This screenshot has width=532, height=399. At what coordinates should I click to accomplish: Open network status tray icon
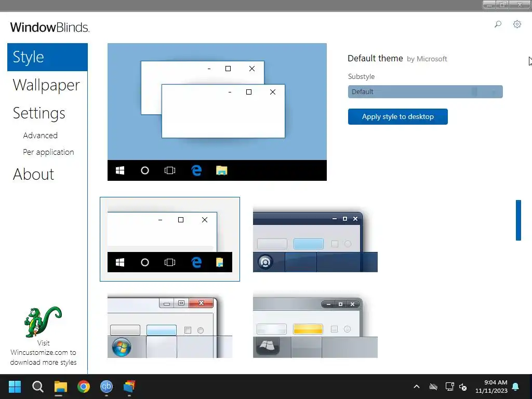pyautogui.click(x=449, y=387)
